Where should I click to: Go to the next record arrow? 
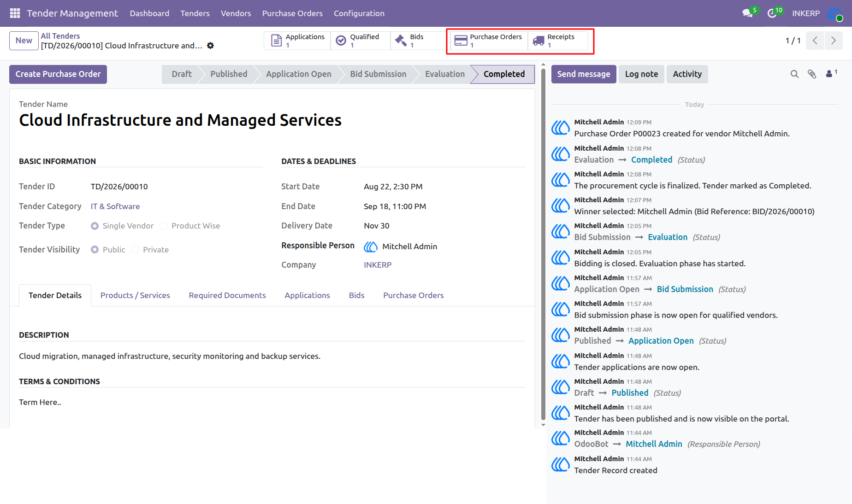(834, 41)
